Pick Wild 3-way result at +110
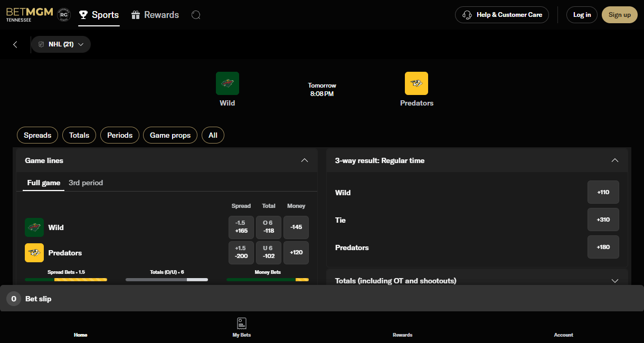Image resolution: width=644 pixels, height=343 pixels. 603,192
